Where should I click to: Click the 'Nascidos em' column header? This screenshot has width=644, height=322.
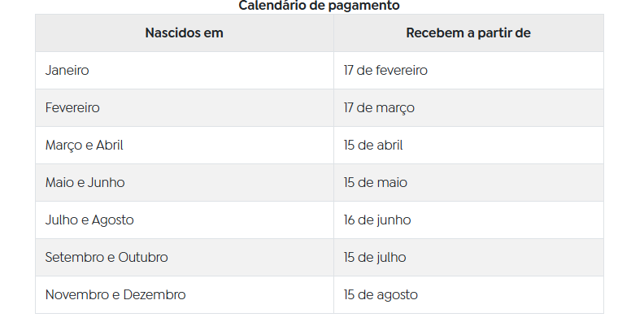[x=185, y=33]
